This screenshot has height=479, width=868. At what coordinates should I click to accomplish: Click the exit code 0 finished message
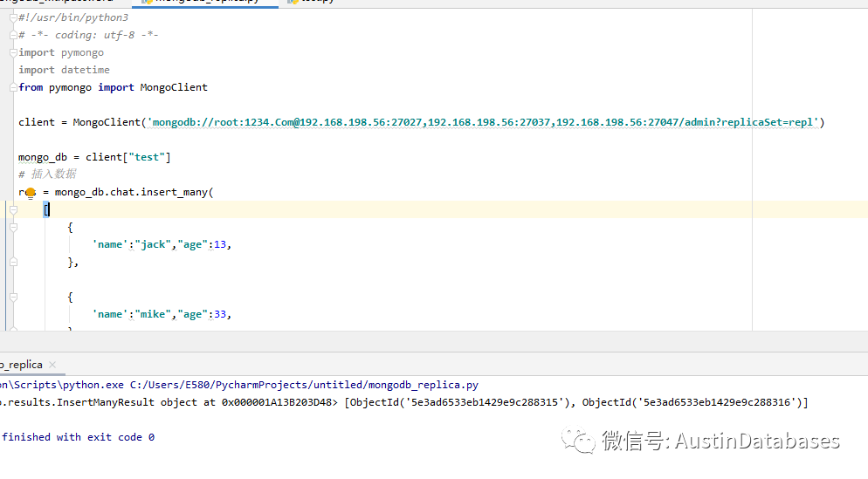pyautogui.click(x=78, y=437)
